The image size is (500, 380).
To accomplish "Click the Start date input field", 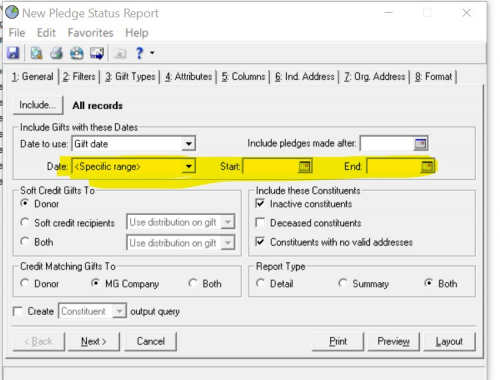I will pyautogui.click(x=271, y=166).
